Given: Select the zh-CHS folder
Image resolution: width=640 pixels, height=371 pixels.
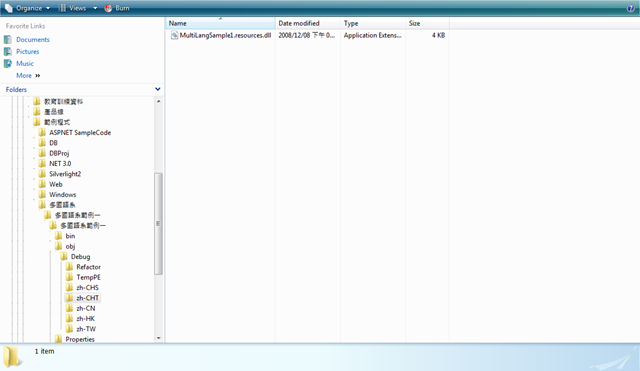Looking at the screenshot, I should pyautogui.click(x=87, y=288).
